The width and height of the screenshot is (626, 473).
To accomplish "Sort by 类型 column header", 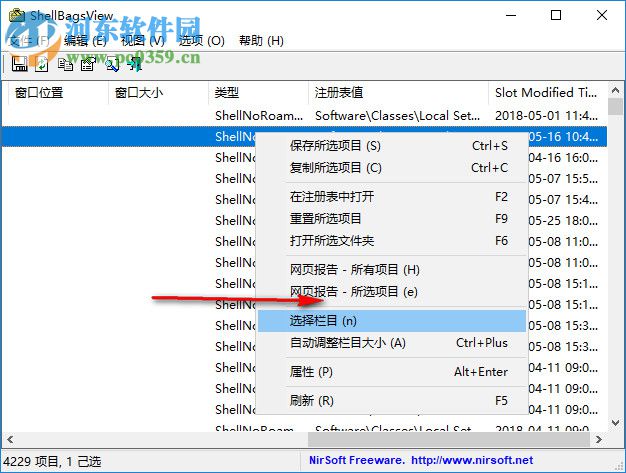I will [x=258, y=93].
